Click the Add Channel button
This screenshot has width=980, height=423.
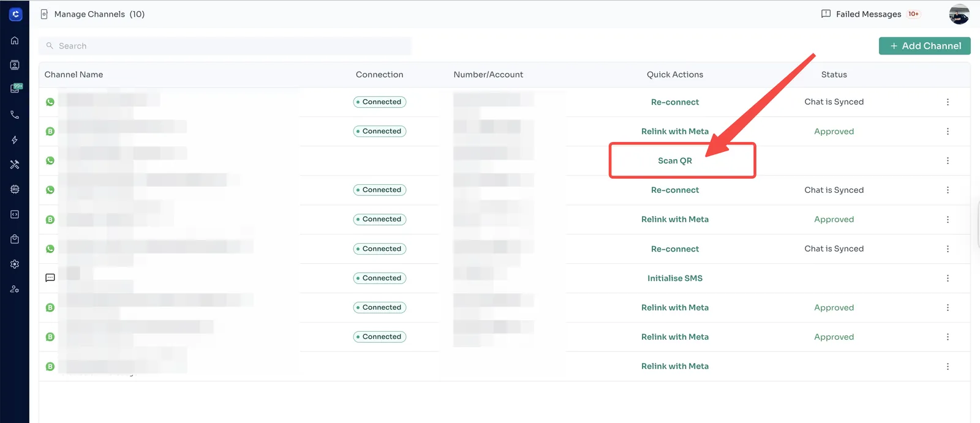[924, 46]
